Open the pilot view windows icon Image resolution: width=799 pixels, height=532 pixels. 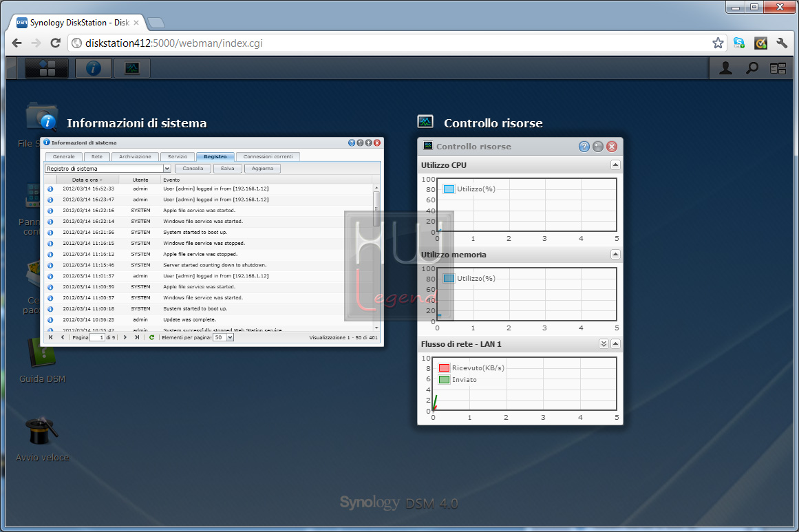click(x=778, y=68)
